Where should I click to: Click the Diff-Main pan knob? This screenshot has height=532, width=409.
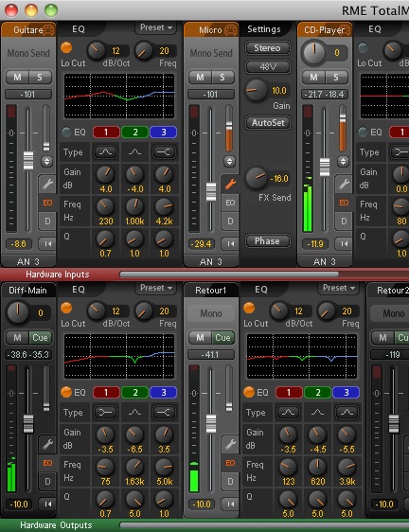coord(18,312)
